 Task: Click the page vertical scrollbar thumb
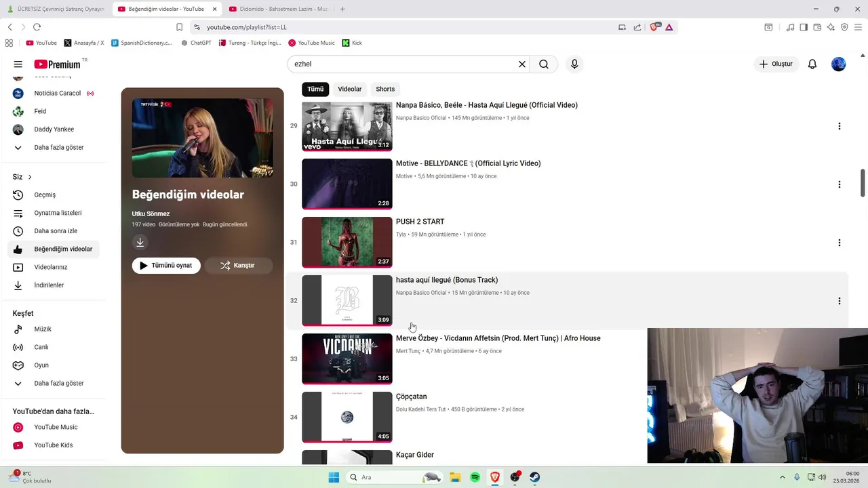tap(863, 183)
